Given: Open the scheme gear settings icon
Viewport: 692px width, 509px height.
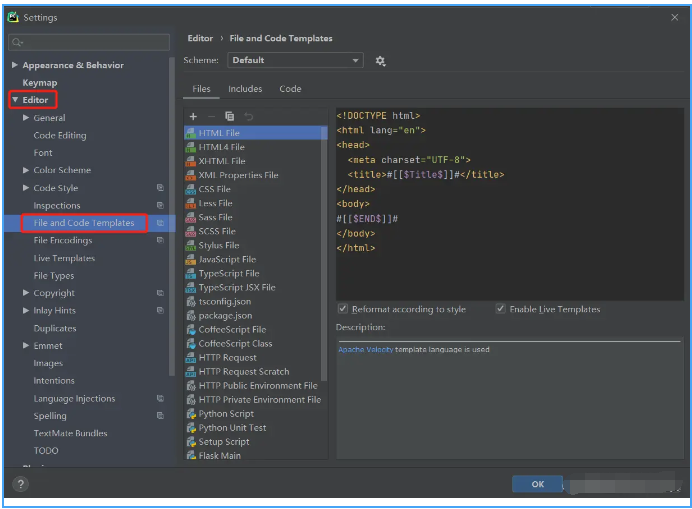Looking at the screenshot, I should (x=380, y=61).
